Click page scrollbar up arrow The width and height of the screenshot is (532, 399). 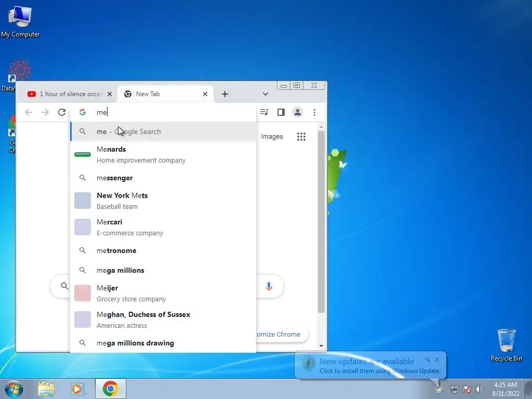coord(321,127)
